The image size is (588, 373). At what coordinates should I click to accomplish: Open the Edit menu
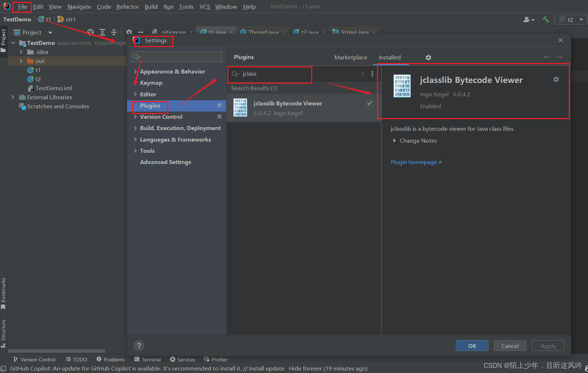point(38,7)
